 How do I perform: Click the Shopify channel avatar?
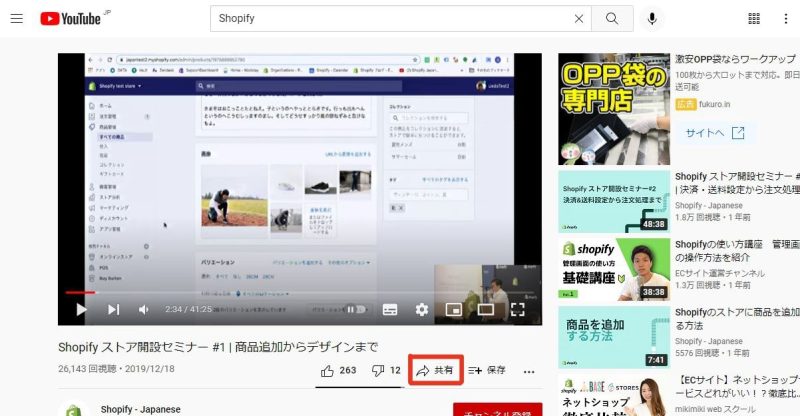click(74, 410)
